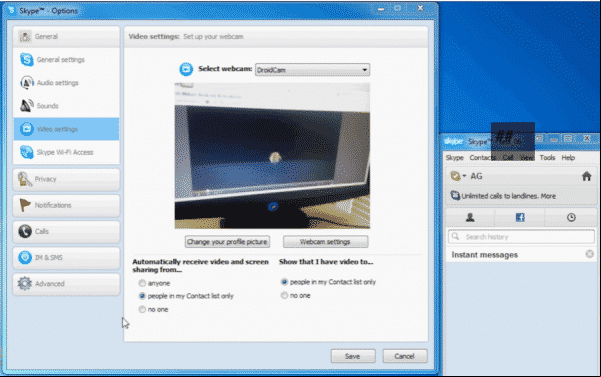Open the Help menu
Viewport: 601px width, 377px height.
coord(568,157)
